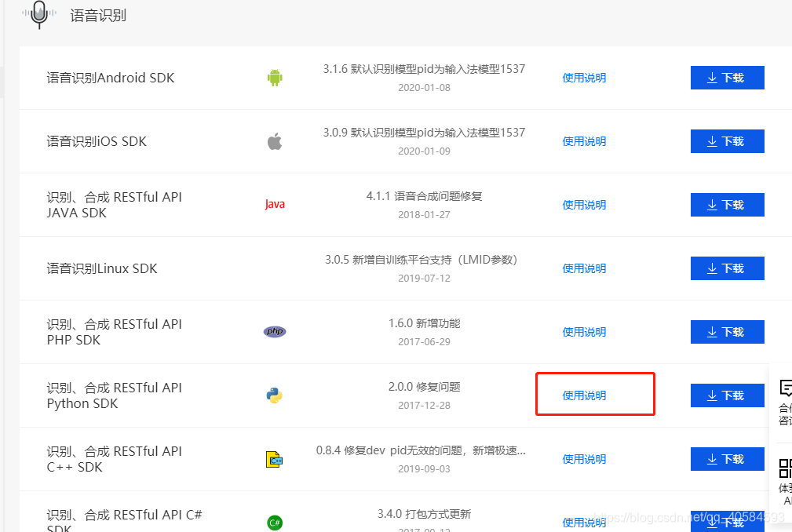Click the Apple logo icon
This screenshot has width=792, height=532.
275,141
